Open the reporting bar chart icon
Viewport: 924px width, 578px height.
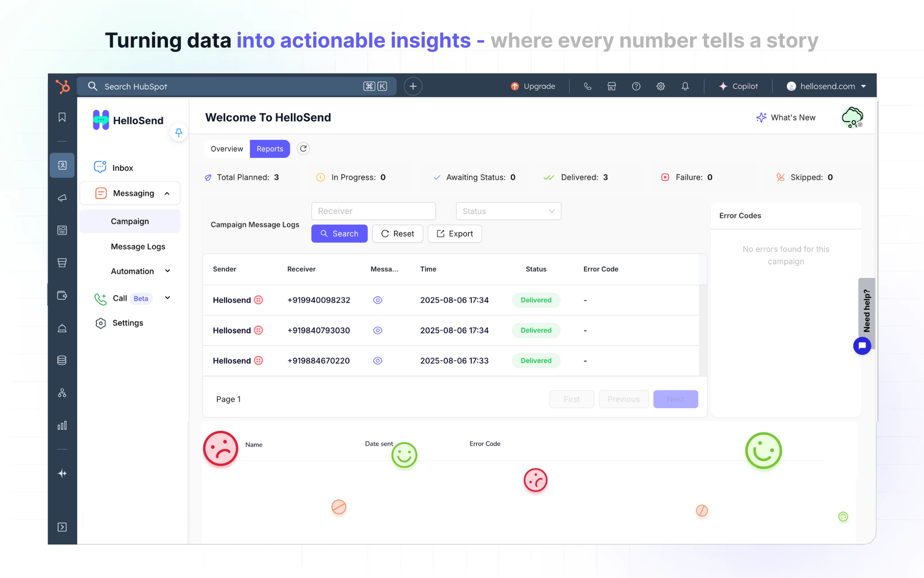tap(62, 425)
